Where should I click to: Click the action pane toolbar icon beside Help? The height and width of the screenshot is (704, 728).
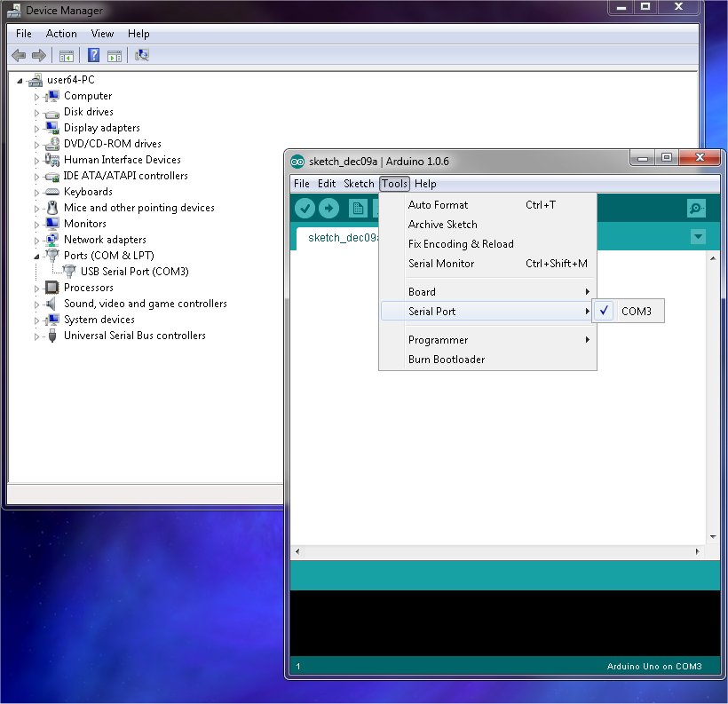click(115, 56)
